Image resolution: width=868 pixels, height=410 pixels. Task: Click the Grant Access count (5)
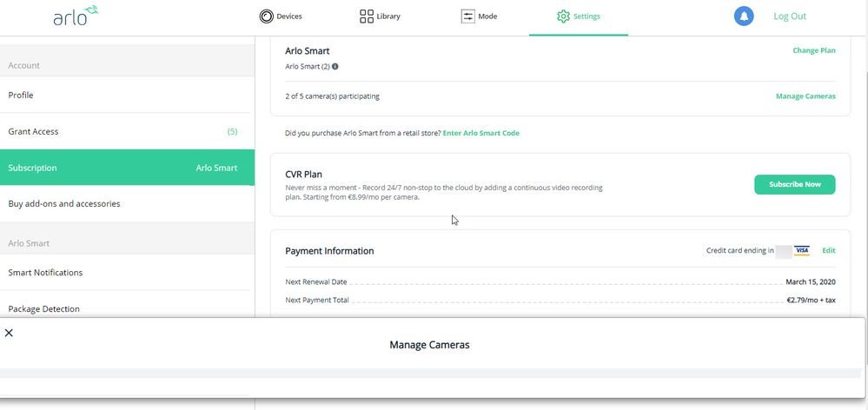tap(233, 132)
